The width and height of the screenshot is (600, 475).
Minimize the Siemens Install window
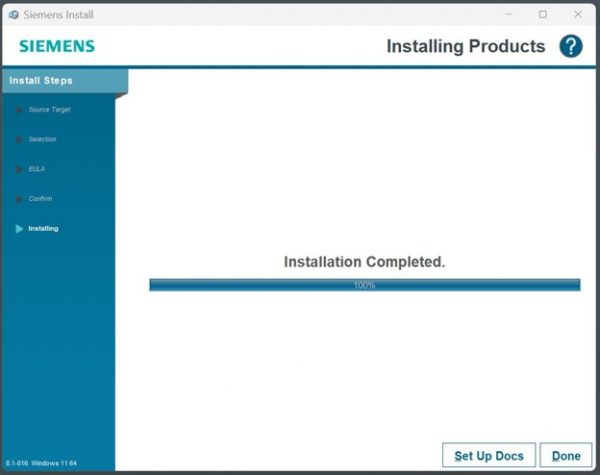508,15
